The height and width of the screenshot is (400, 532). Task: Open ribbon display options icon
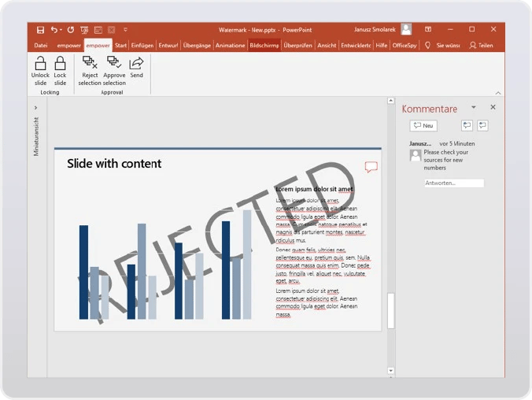[428, 30]
